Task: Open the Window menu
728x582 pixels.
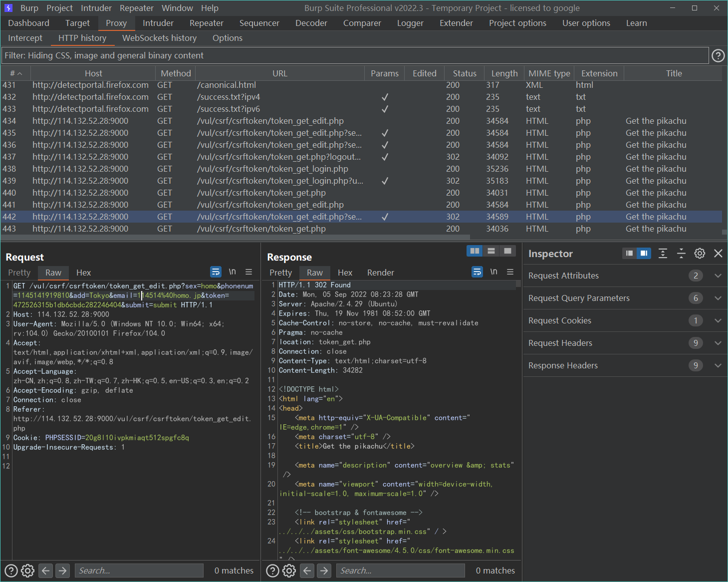Action: click(177, 8)
